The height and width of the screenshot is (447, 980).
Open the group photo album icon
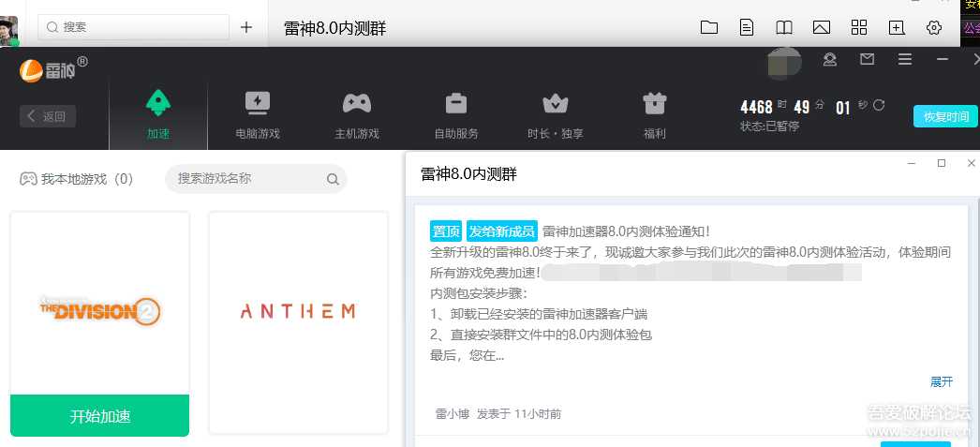821,27
